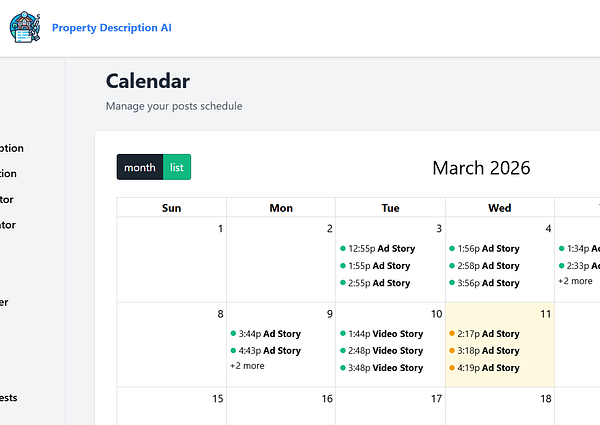Open the 2:33p event on Thursday
Viewport: 600px width, 425px height.
(579, 266)
